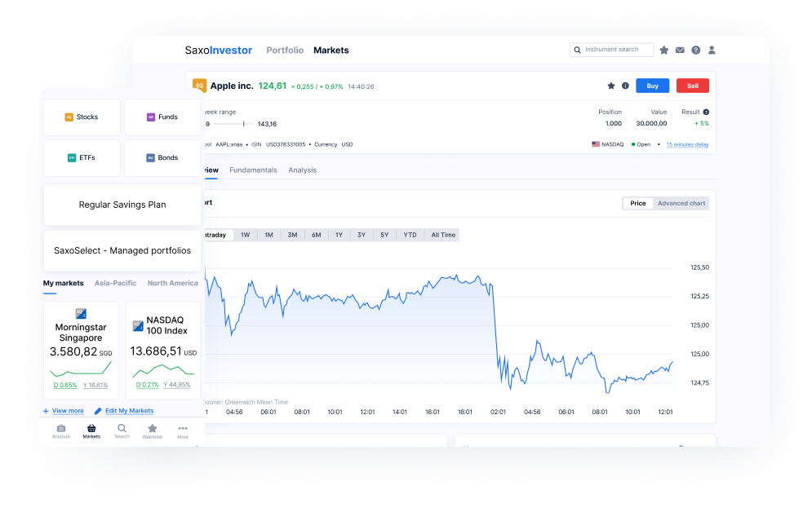Click the NASDAQ Y 44,95% change
Screen dimensions: 812x512
point(176,386)
